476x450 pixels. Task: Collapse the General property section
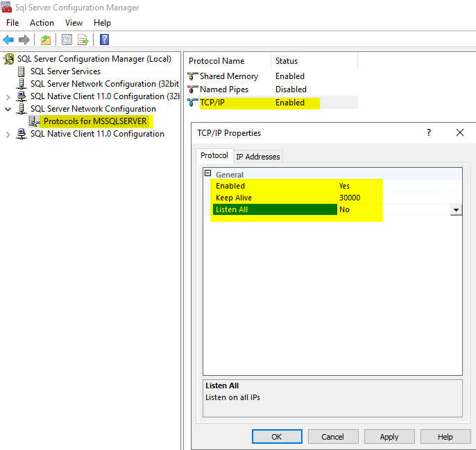(x=207, y=173)
